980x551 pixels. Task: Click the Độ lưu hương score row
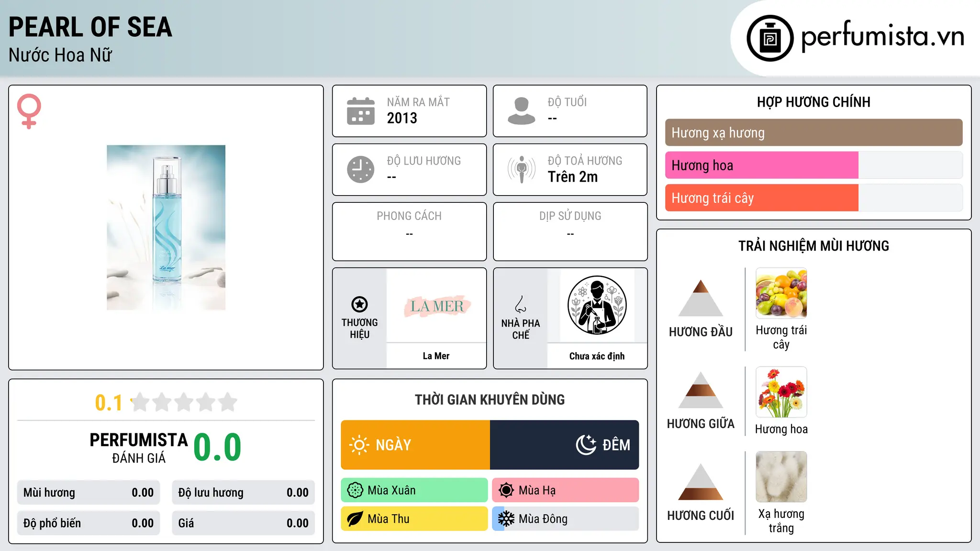pyautogui.click(x=243, y=493)
